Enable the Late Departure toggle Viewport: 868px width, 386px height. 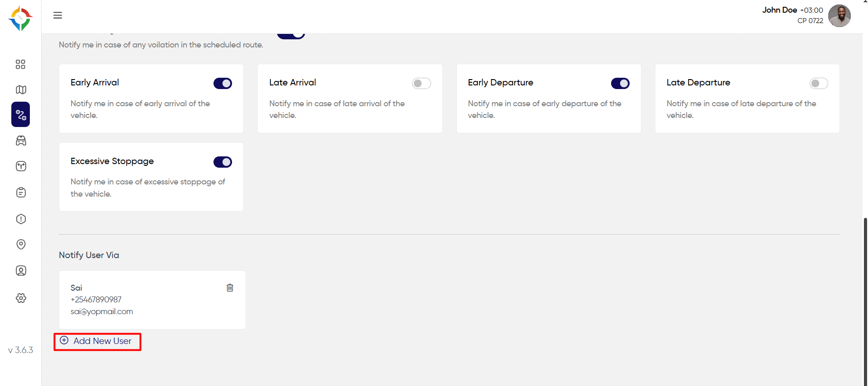[x=819, y=83]
